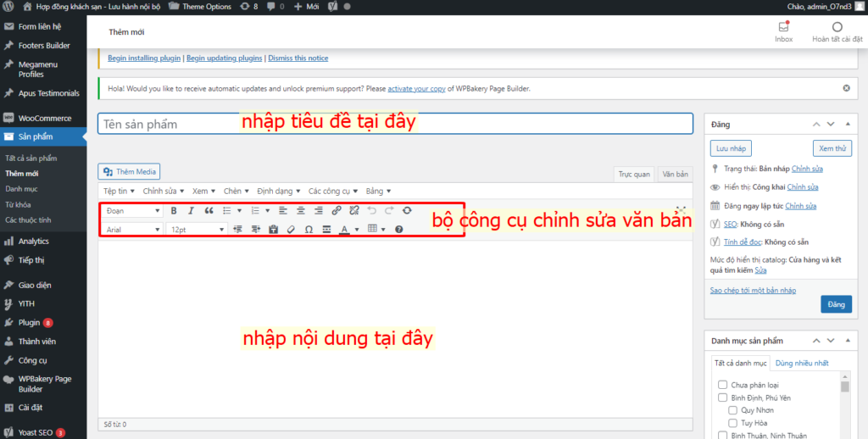868x439 pixels.
Task: Click the blue Đăng publish button
Action: click(836, 304)
